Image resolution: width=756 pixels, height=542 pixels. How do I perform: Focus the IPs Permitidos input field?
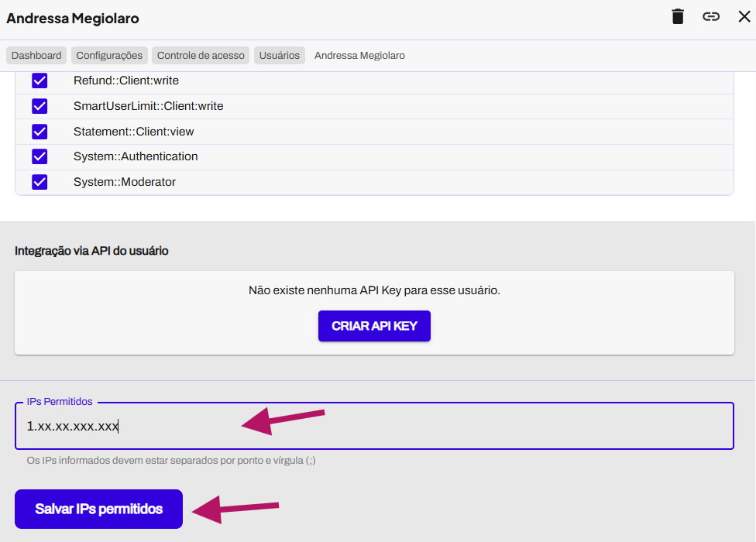pos(374,426)
